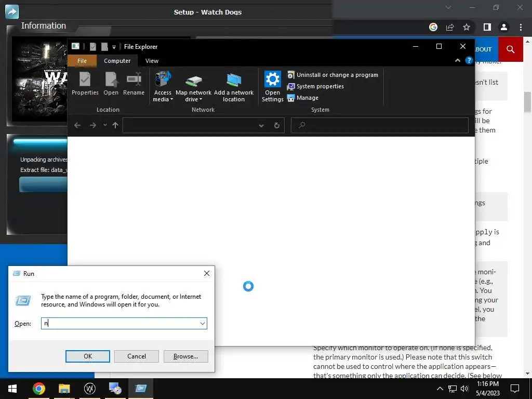This screenshot has height=399, width=532.
Task: Click OK in Run dialog
Action: pos(87,356)
